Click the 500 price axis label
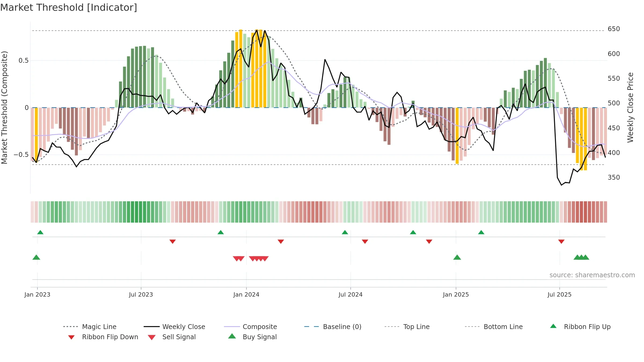The width and height of the screenshot is (644, 362). [x=614, y=103]
